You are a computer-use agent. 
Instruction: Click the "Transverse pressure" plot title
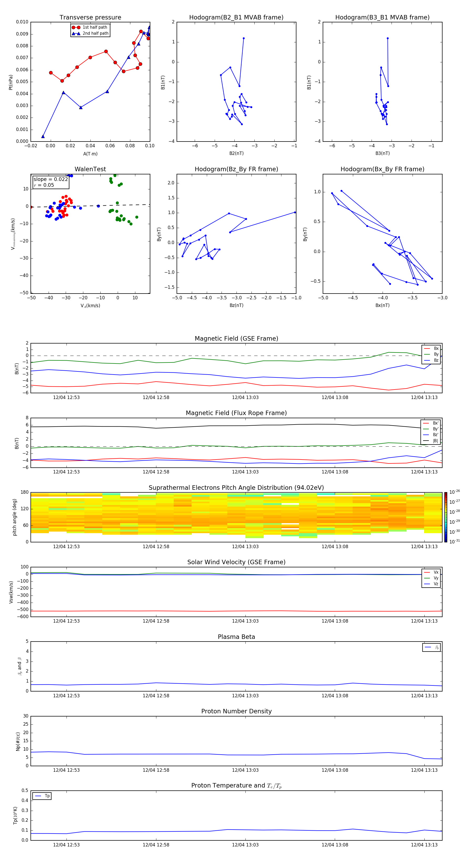90,18
